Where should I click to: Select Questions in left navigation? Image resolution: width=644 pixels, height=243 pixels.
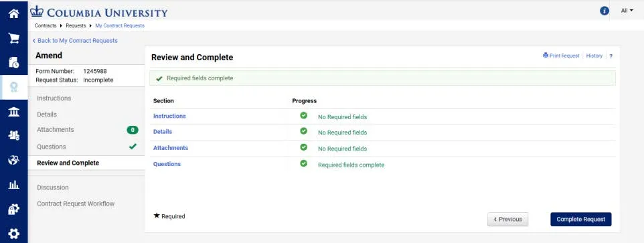[x=52, y=147]
